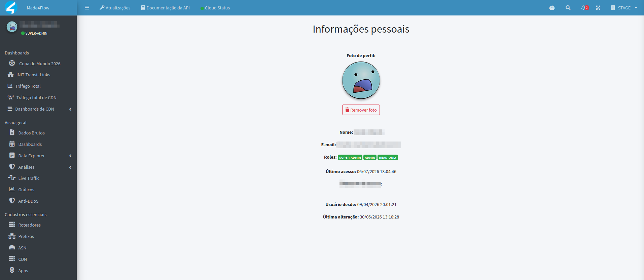Click Remover foto button
The width and height of the screenshot is (644, 280).
pyautogui.click(x=361, y=110)
